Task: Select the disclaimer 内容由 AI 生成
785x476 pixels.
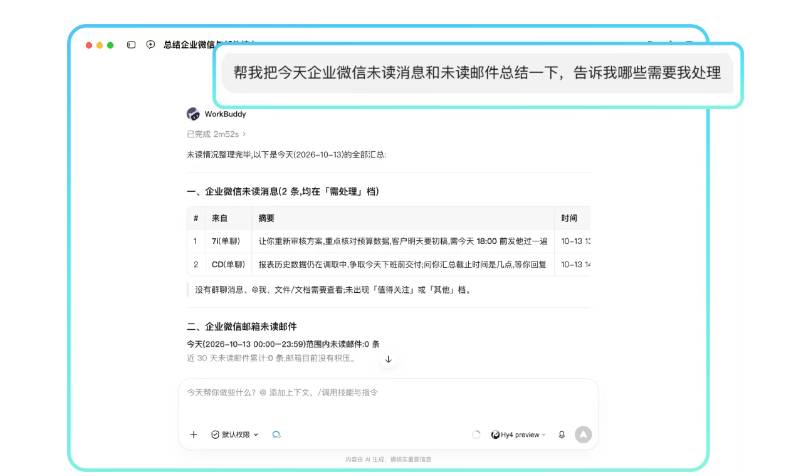Action: click(x=388, y=459)
